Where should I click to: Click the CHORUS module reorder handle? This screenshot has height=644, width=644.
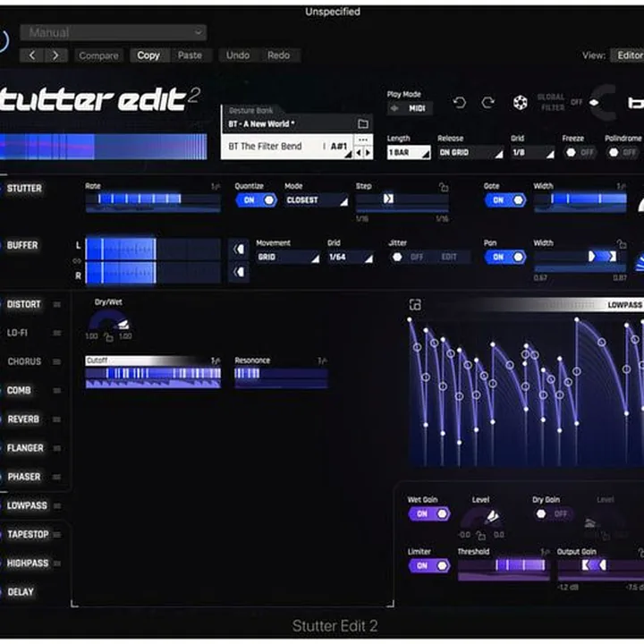tap(57, 361)
